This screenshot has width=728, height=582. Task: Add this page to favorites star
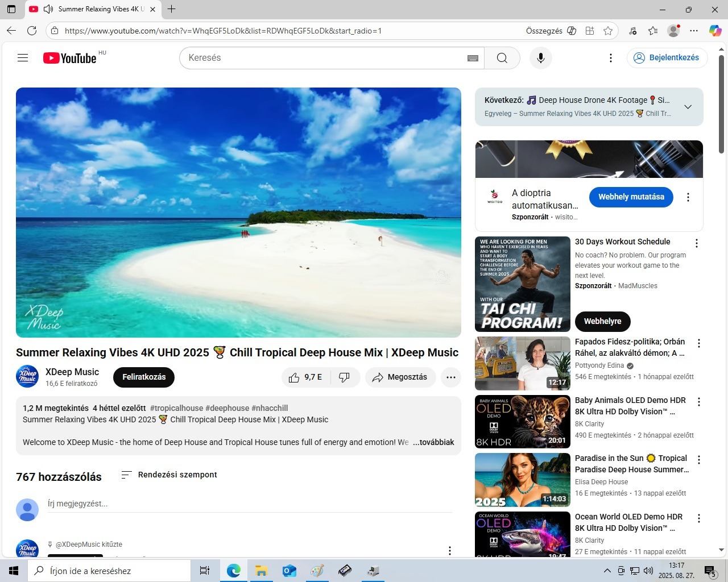[x=608, y=31]
